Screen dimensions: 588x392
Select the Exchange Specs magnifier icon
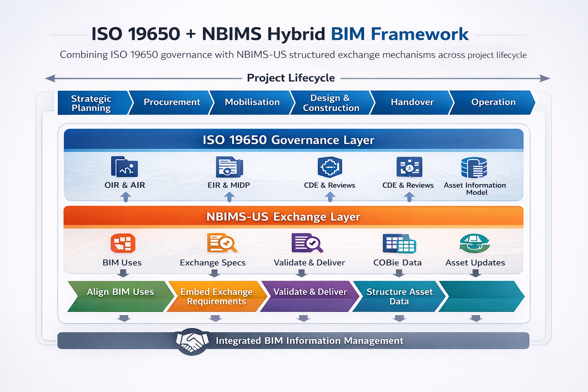pos(222,243)
